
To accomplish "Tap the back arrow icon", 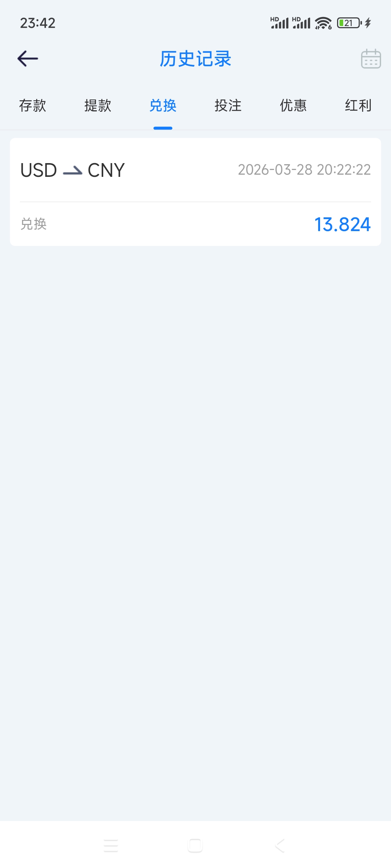I will tap(28, 59).
